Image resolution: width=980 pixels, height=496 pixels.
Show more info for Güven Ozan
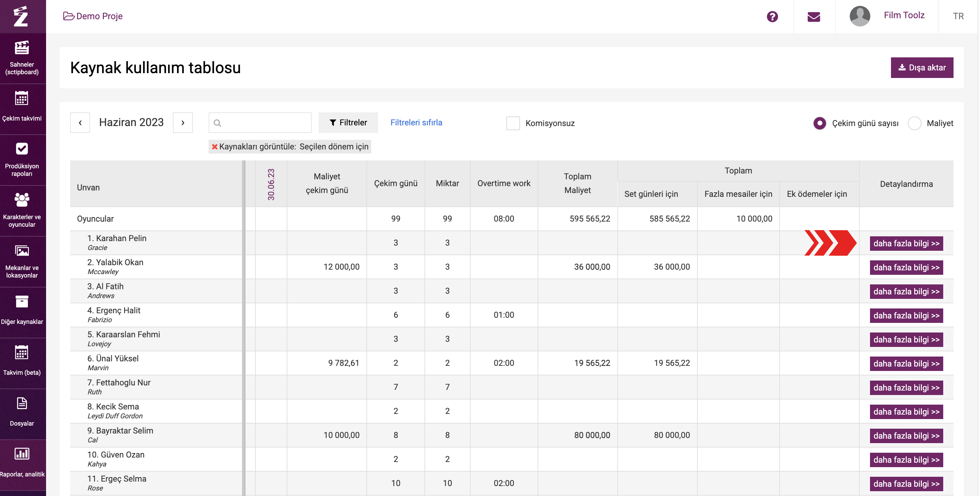click(x=906, y=460)
